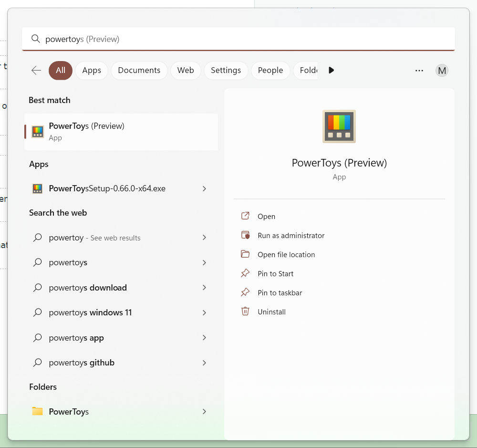
Task: Click the 'powertoys github' suggestion text
Action: (82, 363)
